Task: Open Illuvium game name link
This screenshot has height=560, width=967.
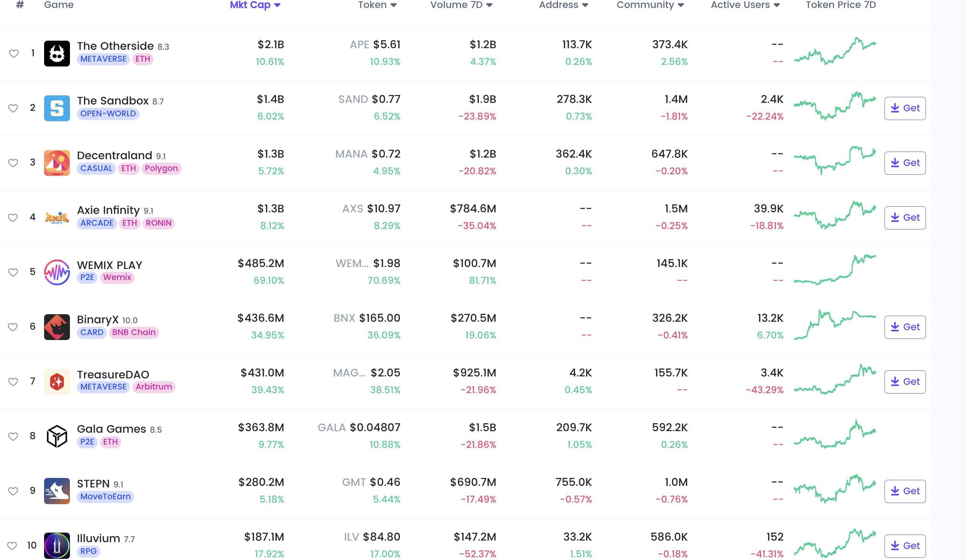Action: pyautogui.click(x=98, y=538)
